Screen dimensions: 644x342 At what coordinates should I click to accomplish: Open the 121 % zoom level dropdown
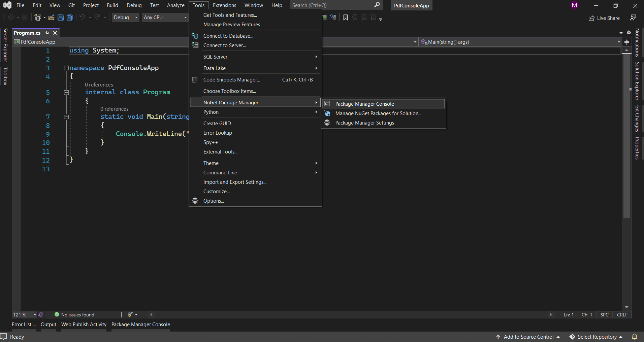click(34, 315)
